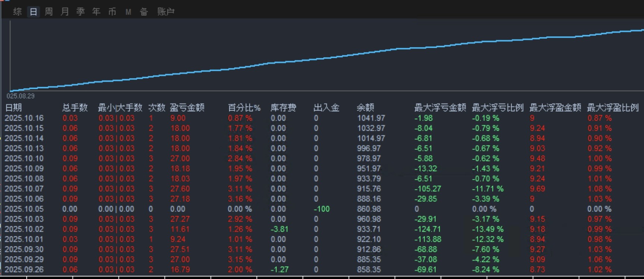Click the 16.79 profit amount
This screenshot has height=279, width=644.
click(x=180, y=269)
